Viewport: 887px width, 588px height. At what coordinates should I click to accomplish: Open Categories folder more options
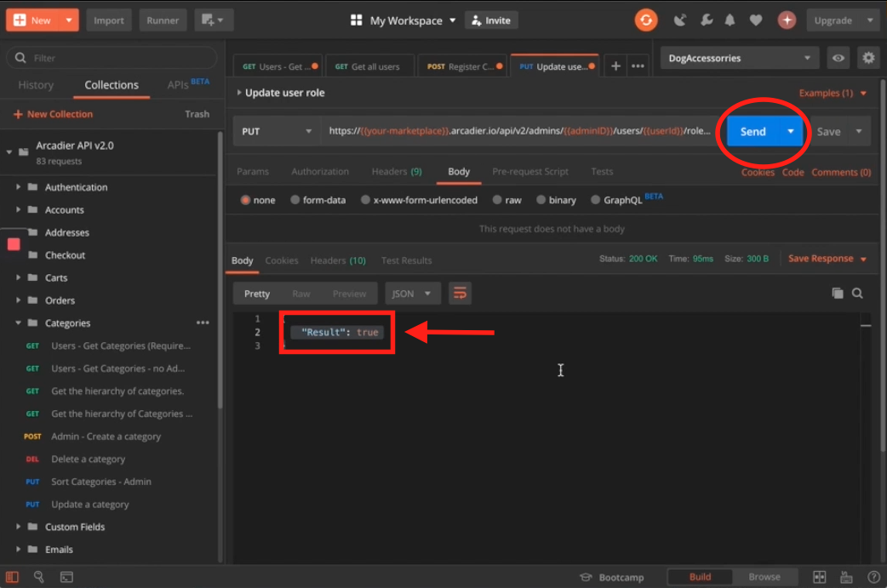click(x=203, y=323)
